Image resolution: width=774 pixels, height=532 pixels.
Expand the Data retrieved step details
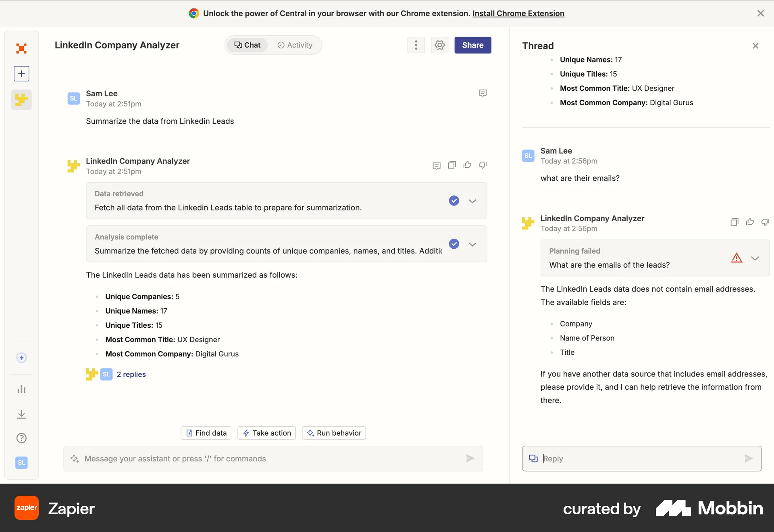pyautogui.click(x=472, y=201)
